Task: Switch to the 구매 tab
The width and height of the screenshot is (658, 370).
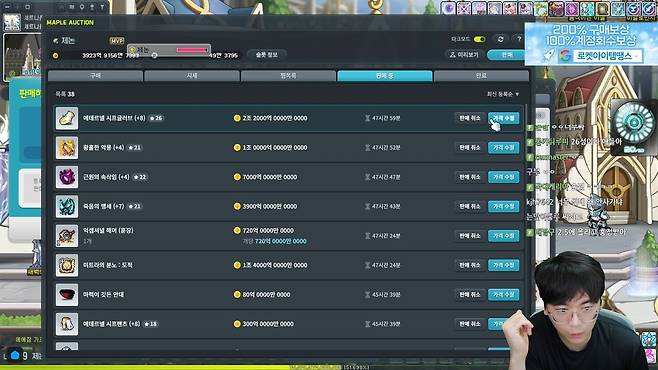Action: 95,76
